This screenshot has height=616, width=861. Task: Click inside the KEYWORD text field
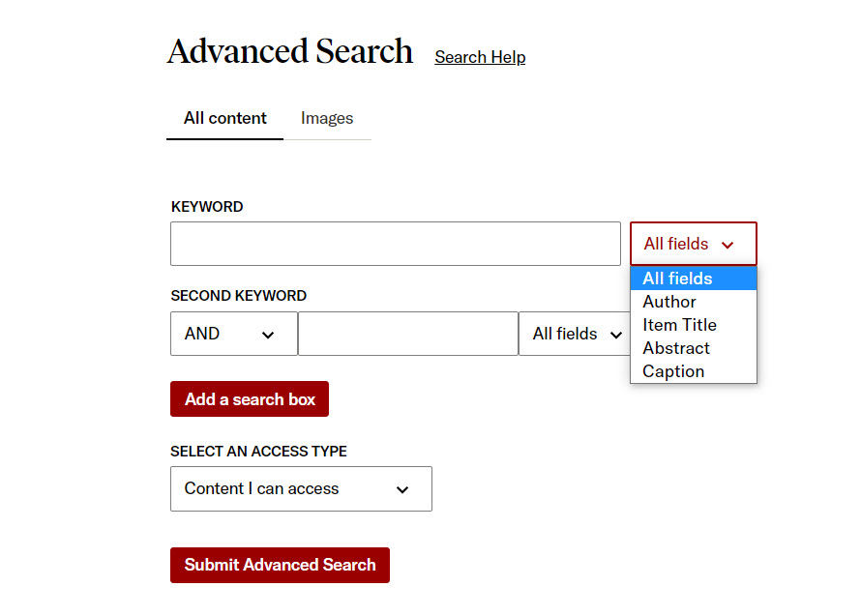[395, 244]
